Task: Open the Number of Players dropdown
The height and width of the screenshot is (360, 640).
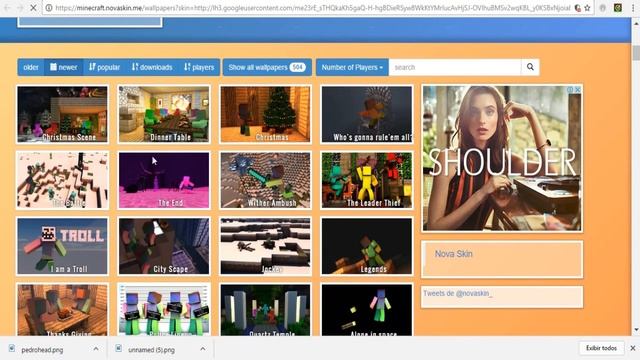Action: [x=352, y=67]
